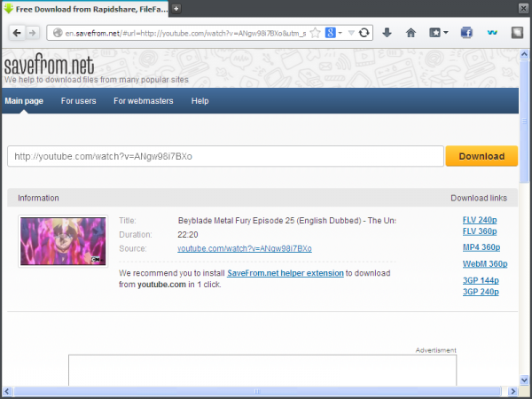Click the savefrom.net logo
The image size is (532, 399).
pyautogui.click(x=49, y=65)
